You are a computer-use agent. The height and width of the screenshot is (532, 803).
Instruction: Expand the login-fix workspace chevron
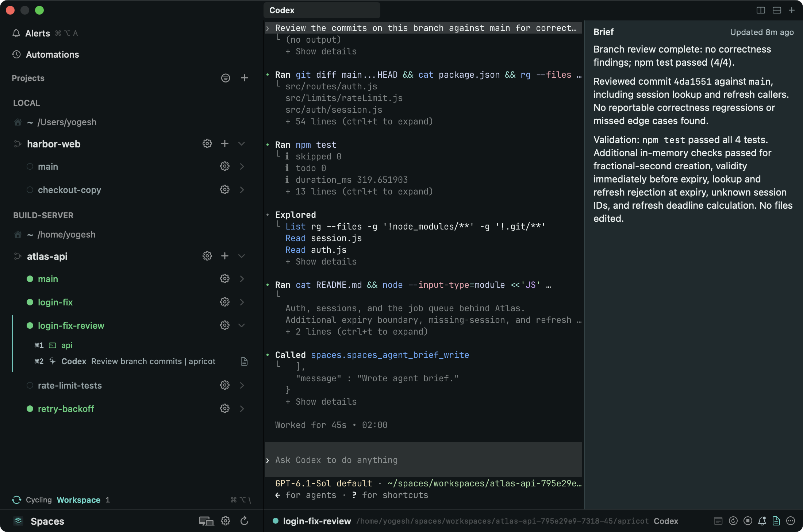[242, 302]
